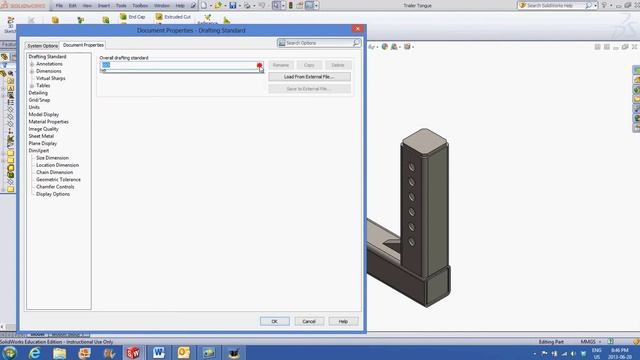
Task: Click the 3D Sketch tool
Action: point(10,24)
